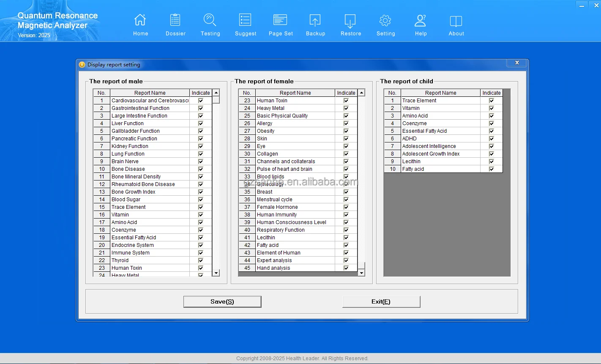Viewport: 601px width, 364px height.
Task: Open the Setting gear icon
Action: pyautogui.click(x=385, y=20)
